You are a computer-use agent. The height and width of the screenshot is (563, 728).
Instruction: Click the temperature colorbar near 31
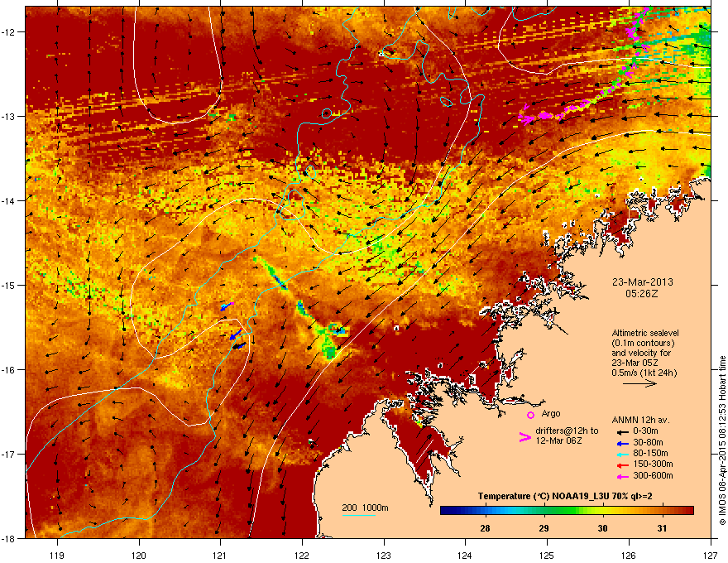662,510
